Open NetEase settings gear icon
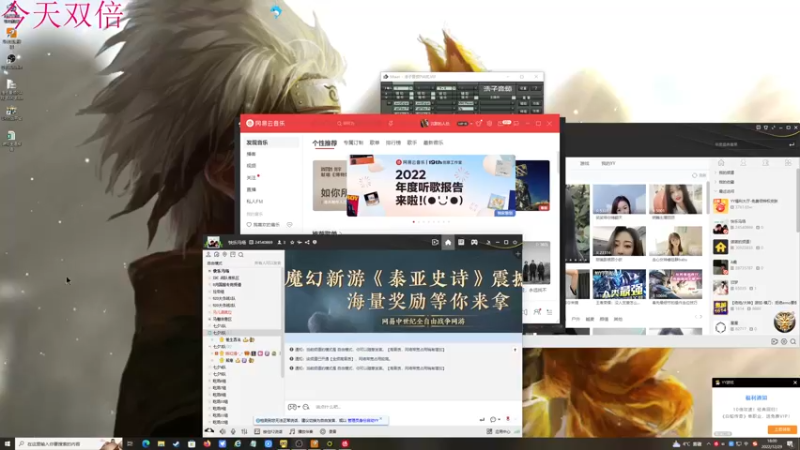Image resolution: width=800 pixels, height=450 pixels. click(x=489, y=123)
